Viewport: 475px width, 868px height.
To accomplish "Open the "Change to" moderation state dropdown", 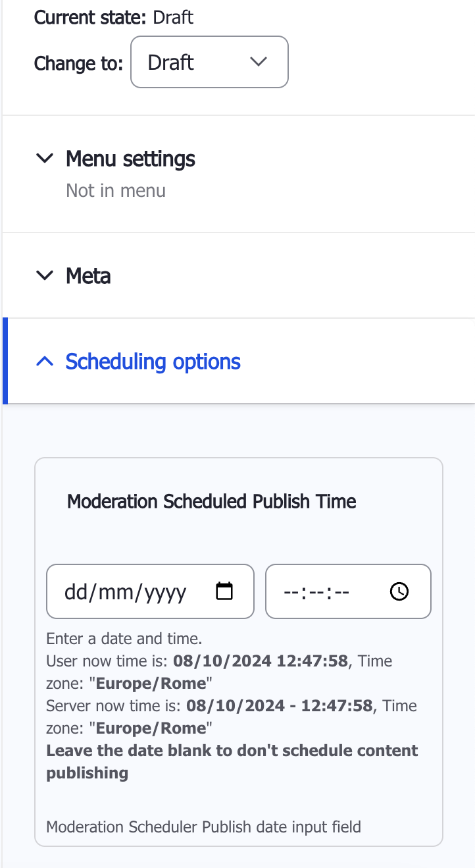I will pos(209,62).
